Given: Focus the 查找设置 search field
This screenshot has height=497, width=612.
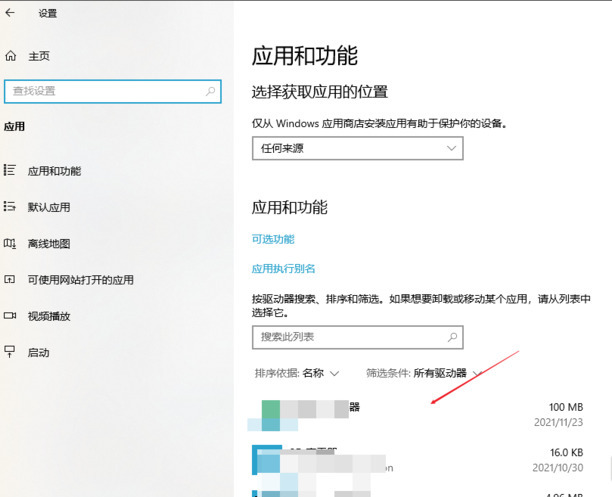Looking at the screenshot, I should (113, 91).
